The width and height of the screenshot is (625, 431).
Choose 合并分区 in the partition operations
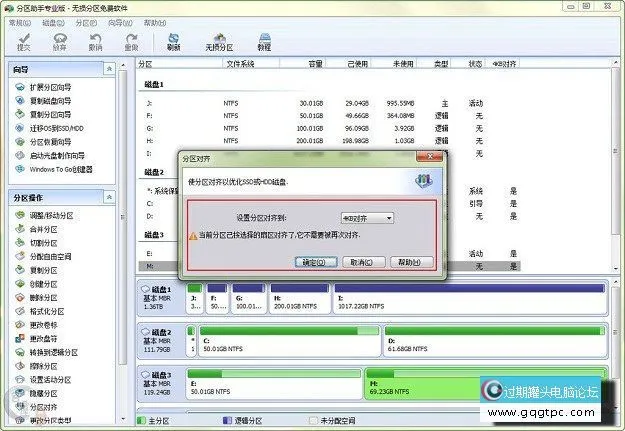pos(43,229)
